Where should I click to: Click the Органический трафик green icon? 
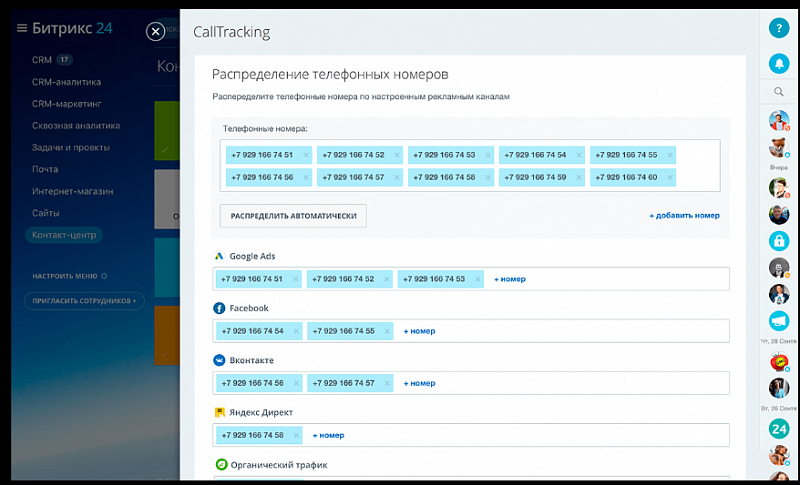221,465
